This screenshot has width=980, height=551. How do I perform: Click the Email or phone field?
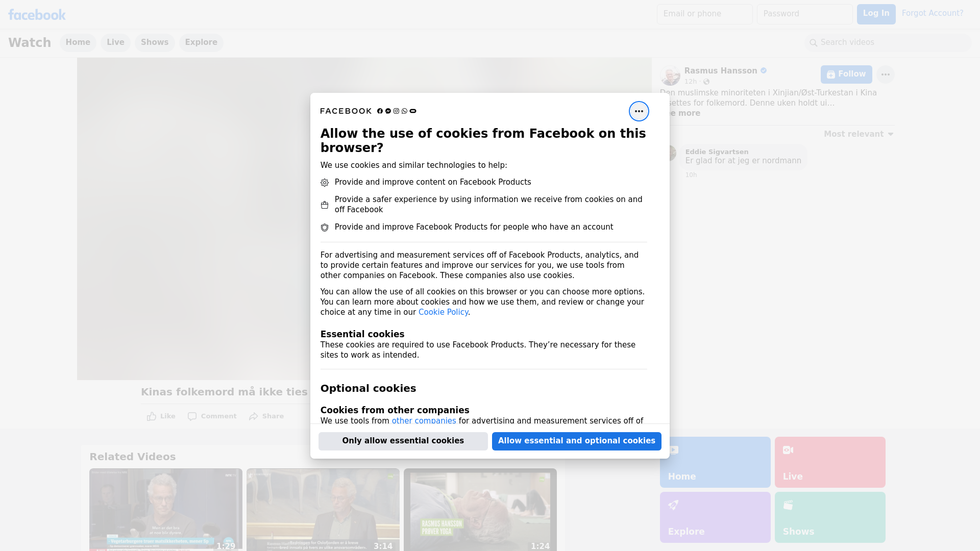(x=704, y=14)
